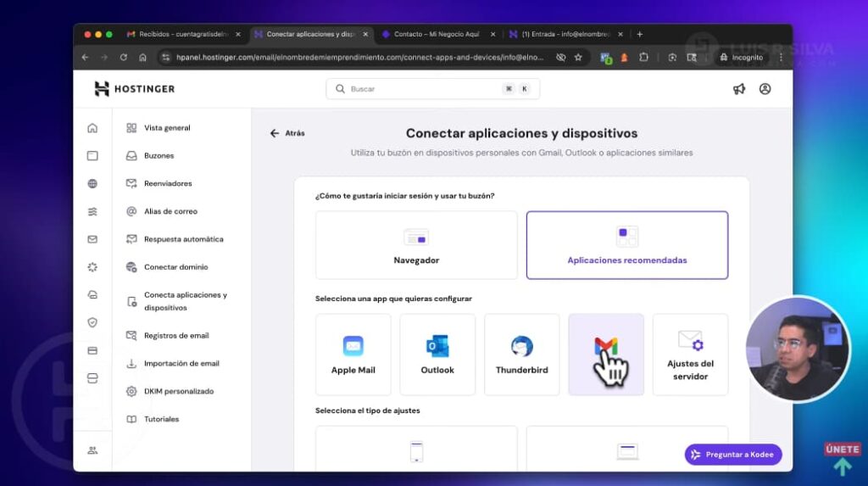Click the Preguntar a Kodee button

(733, 455)
